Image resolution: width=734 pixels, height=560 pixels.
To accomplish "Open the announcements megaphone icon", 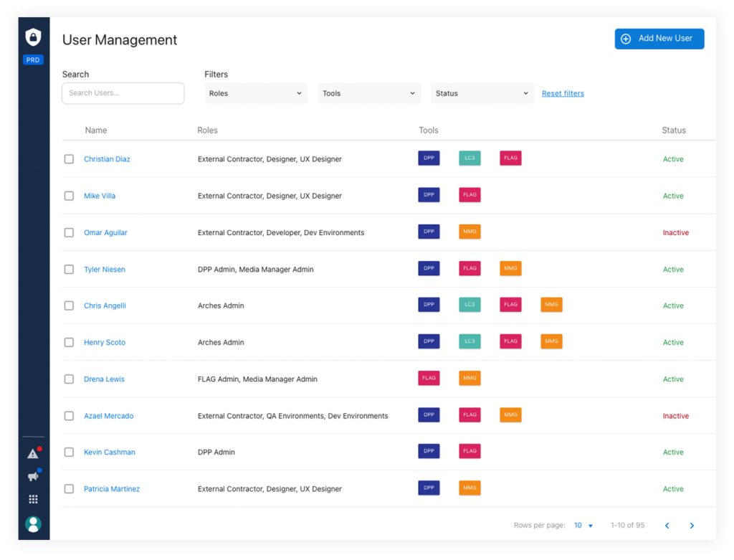I will click(33, 476).
